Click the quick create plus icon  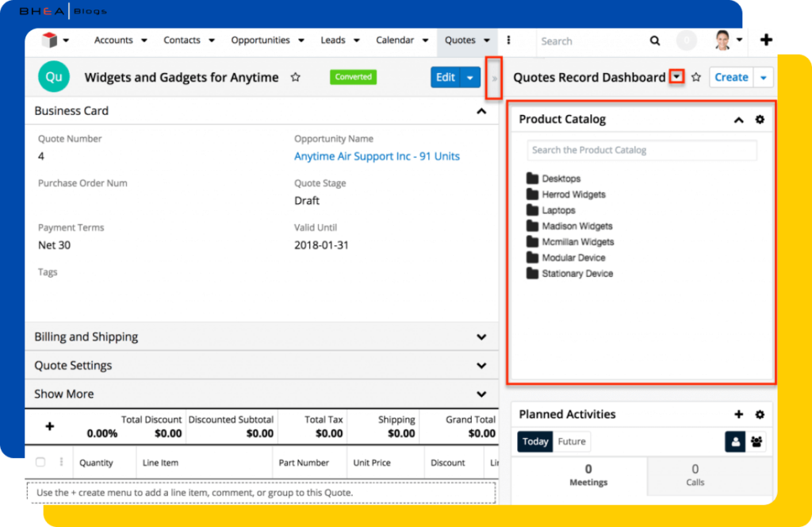click(767, 40)
